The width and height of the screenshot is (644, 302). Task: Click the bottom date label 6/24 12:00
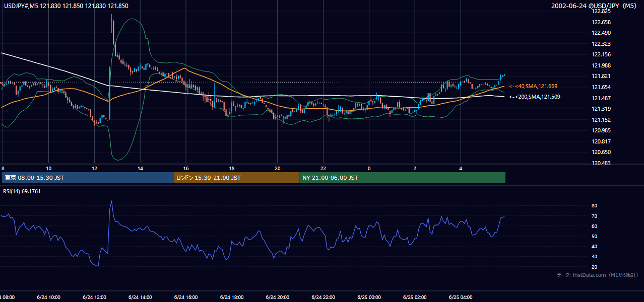pos(94,297)
